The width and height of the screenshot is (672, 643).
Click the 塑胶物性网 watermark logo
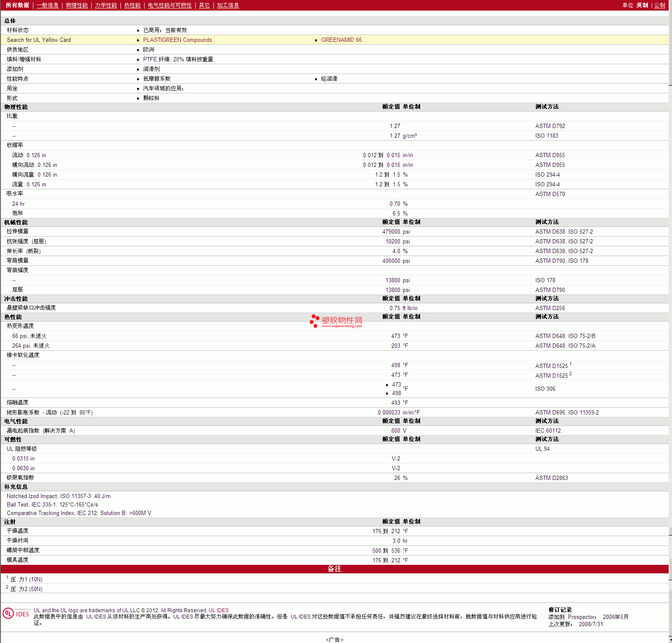coord(336,321)
